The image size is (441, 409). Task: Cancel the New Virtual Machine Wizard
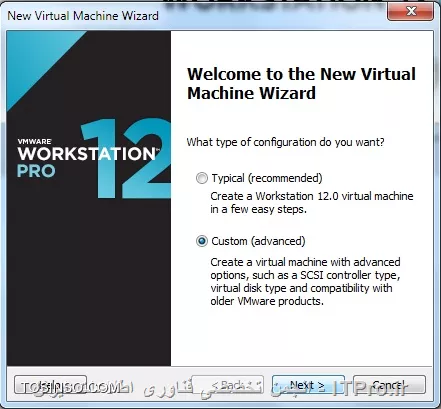click(x=389, y=385)
